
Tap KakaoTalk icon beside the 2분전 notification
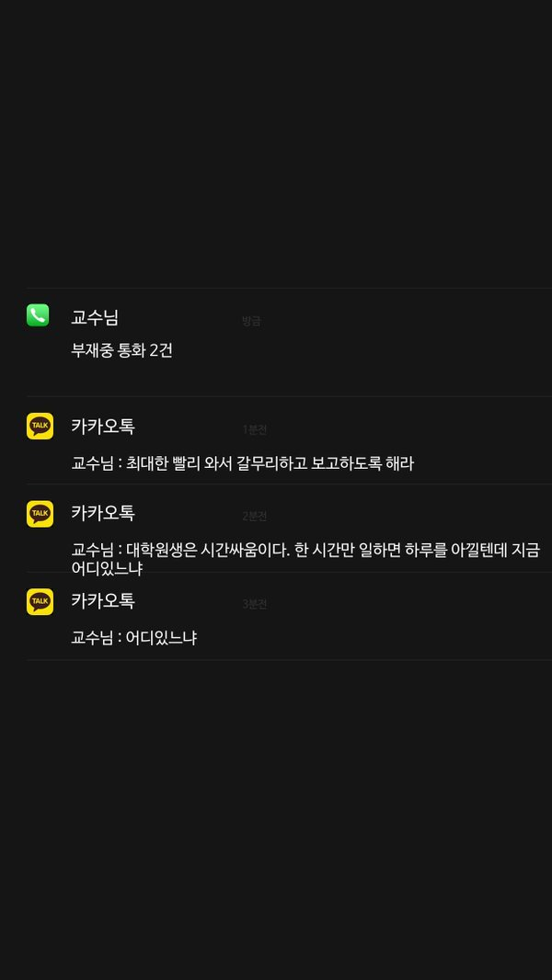tap(40, 514)
